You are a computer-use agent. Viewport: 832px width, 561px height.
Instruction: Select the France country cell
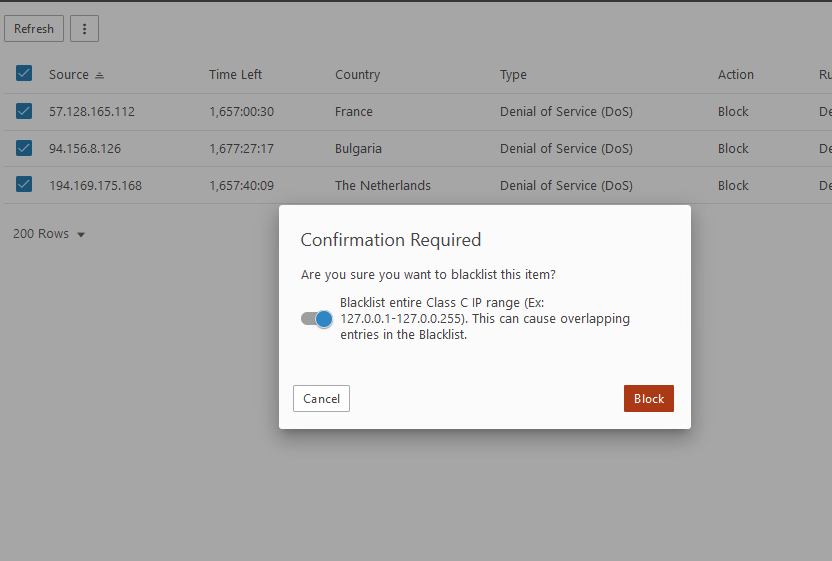pos(354,112)
